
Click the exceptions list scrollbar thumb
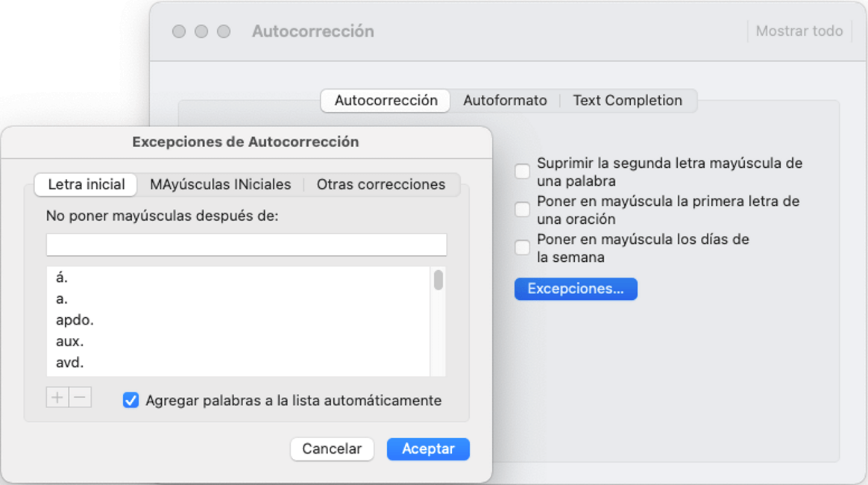click(438, 280)
